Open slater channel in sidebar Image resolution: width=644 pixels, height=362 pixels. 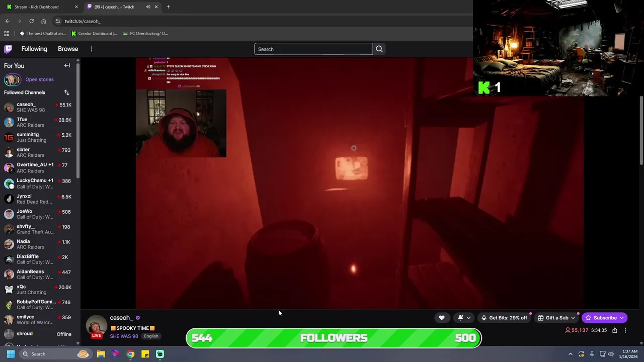click(x=38, y=152)
